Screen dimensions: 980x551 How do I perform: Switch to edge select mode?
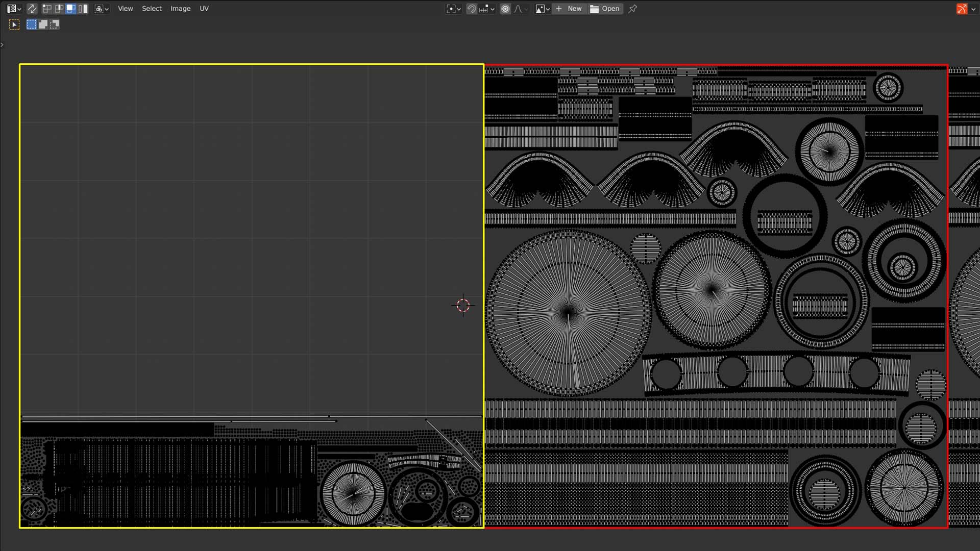click(59, 9)
